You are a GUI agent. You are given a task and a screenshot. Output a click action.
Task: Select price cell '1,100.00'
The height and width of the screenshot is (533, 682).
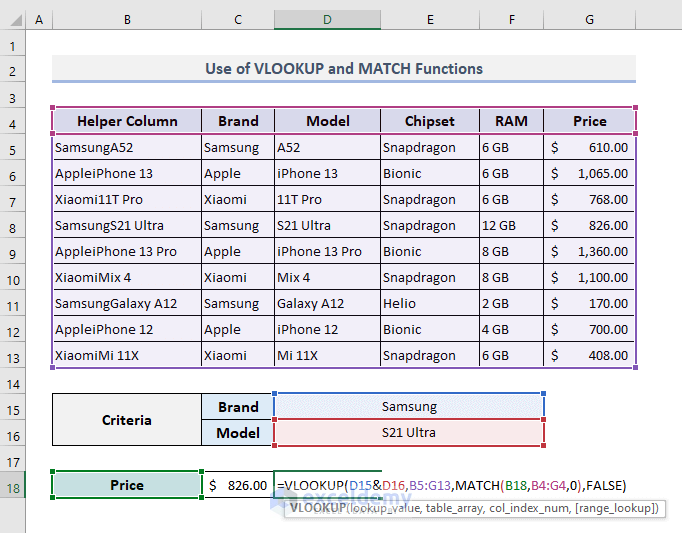[589, 277]
